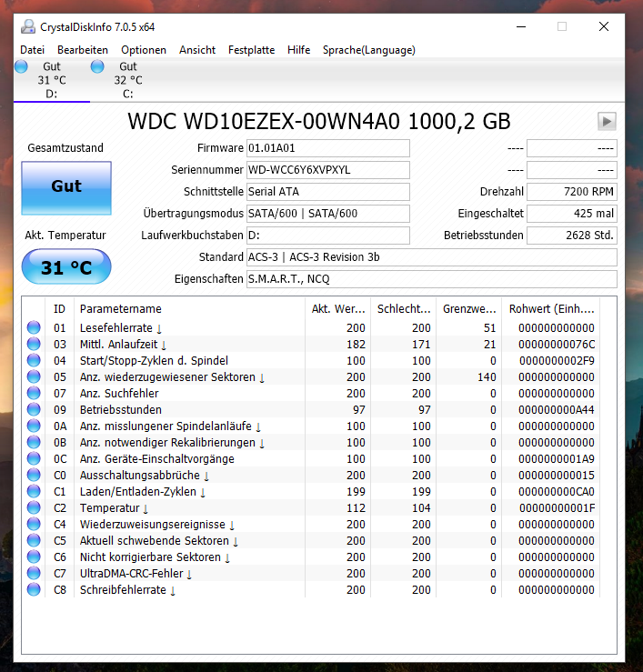Click the Eingeschaltet 425 mal field
Image resolution: width=643 pixels, height=672 pixels.
click(x=572, y=214)
